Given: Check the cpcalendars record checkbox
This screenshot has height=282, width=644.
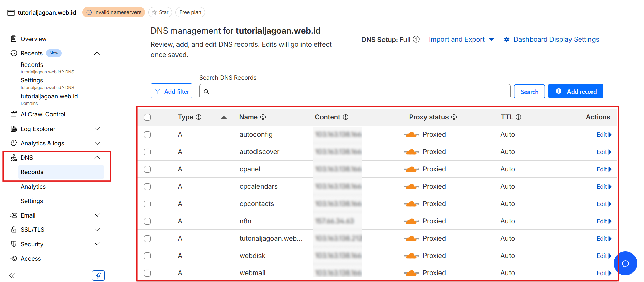Looking at the screenshot, I should [x=147, y=187].
